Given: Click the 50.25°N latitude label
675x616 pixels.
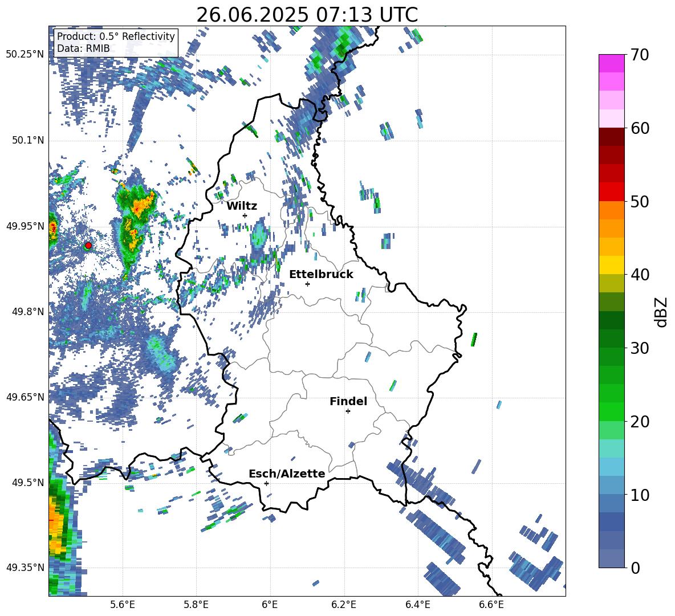Looking at the screenshot, I should pos(25,55).
